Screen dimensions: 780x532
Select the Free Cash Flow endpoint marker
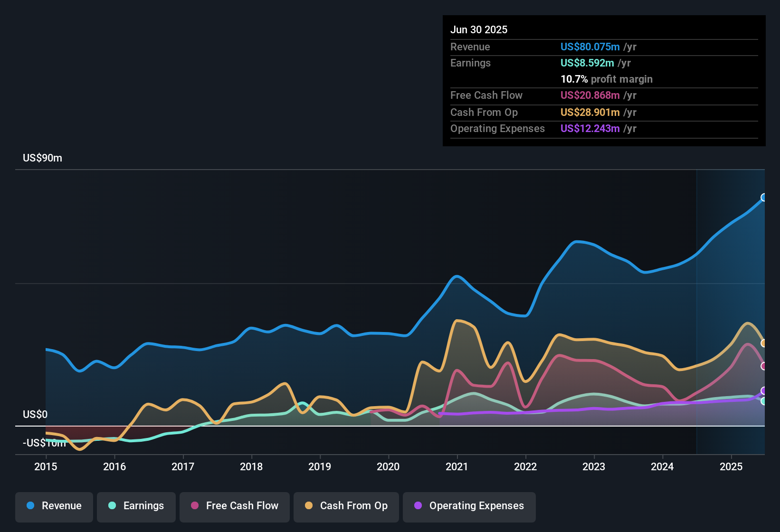764,366
